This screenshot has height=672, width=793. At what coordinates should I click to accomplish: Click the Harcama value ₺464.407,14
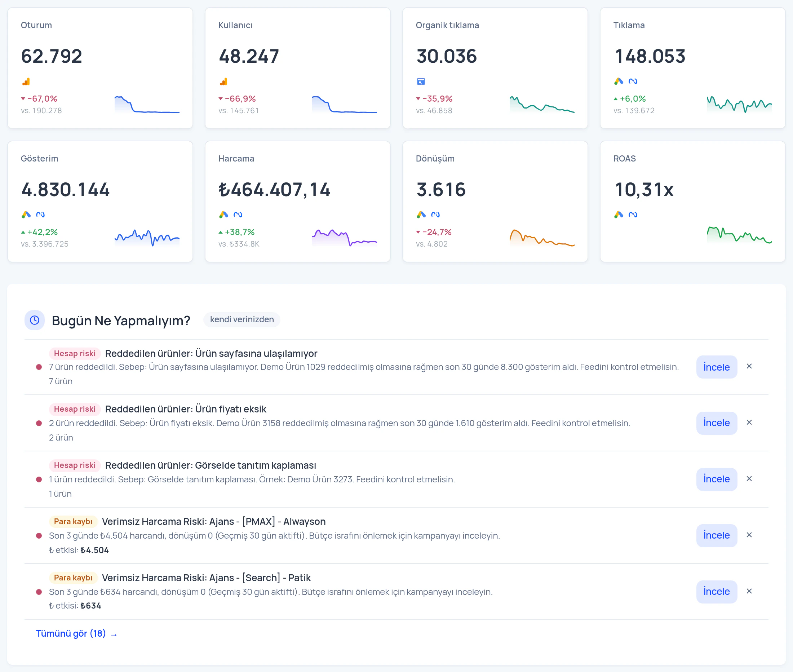point(274,190)
